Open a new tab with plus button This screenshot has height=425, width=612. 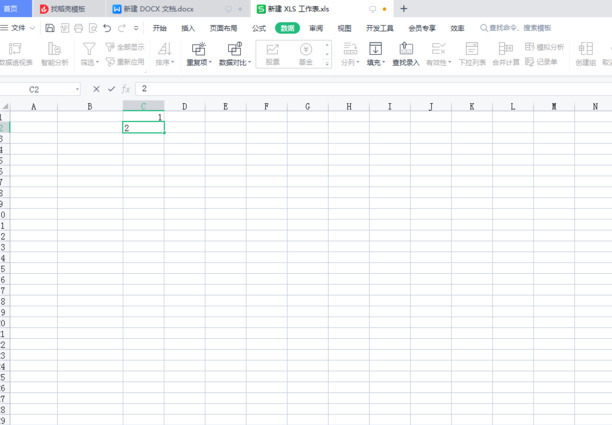tap(404, 9)
